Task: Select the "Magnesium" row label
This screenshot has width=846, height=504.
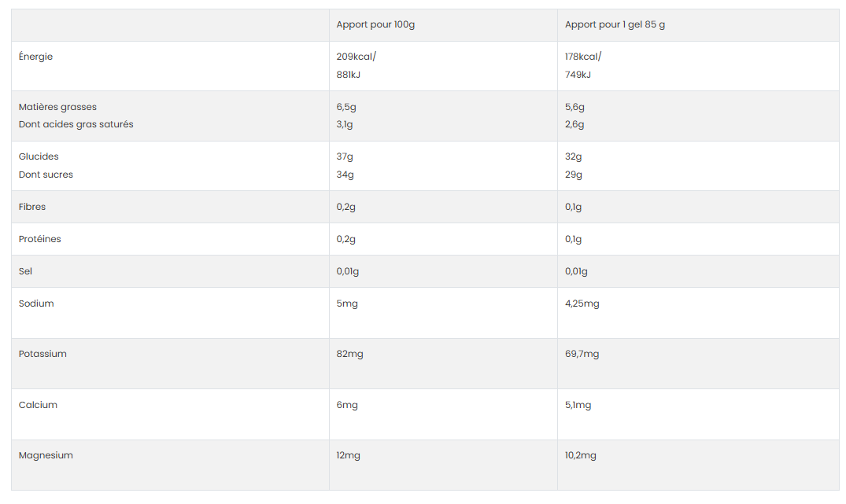Action: [x=46, y=455]
